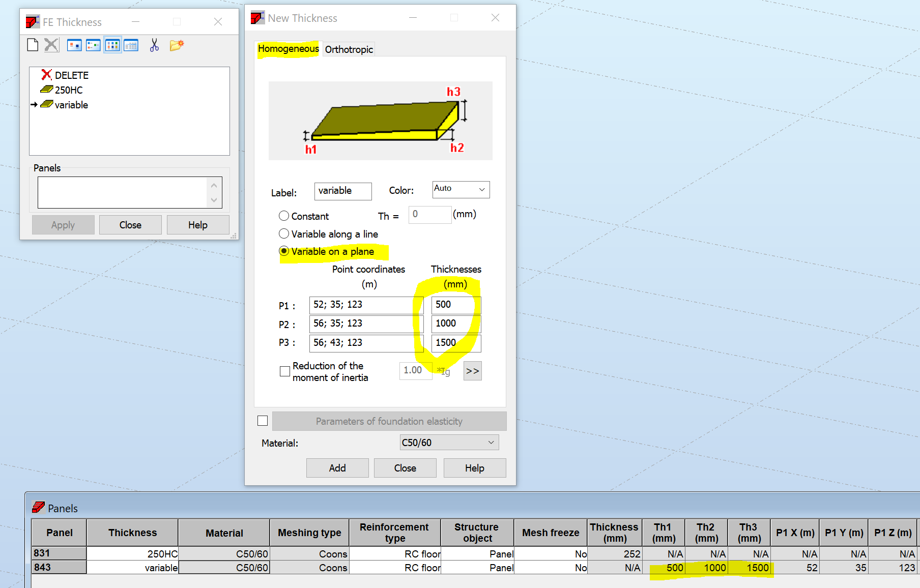
Task: Open the label manager folder icon
Action: coord(176,45)
